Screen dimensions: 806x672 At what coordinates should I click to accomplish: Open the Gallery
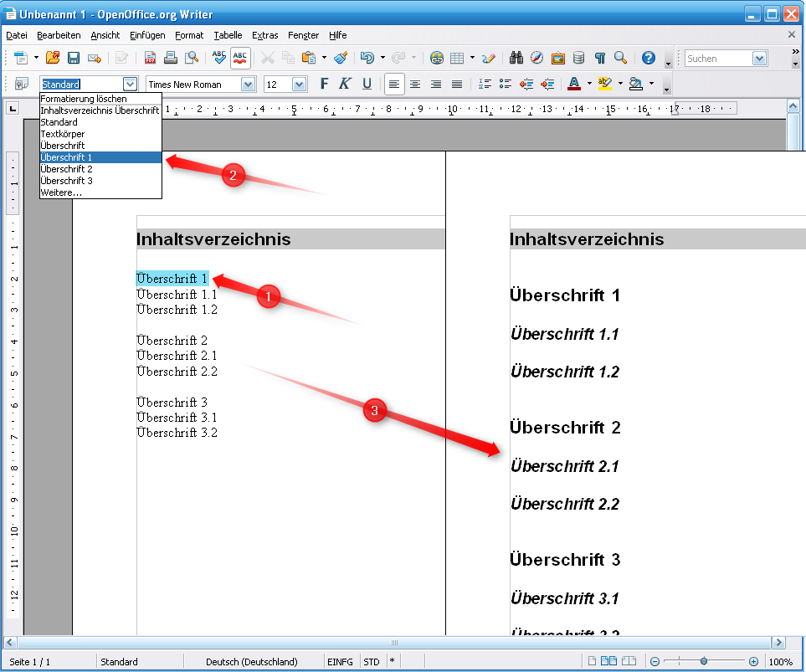coord(557,59)
